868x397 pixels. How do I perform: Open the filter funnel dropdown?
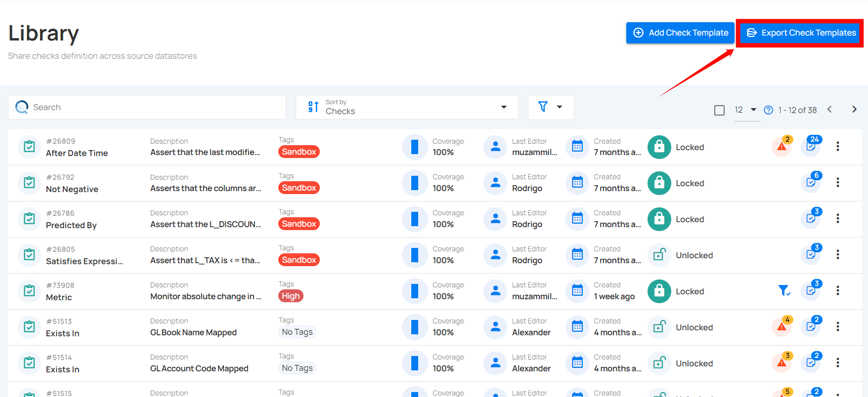click(551, 107)
